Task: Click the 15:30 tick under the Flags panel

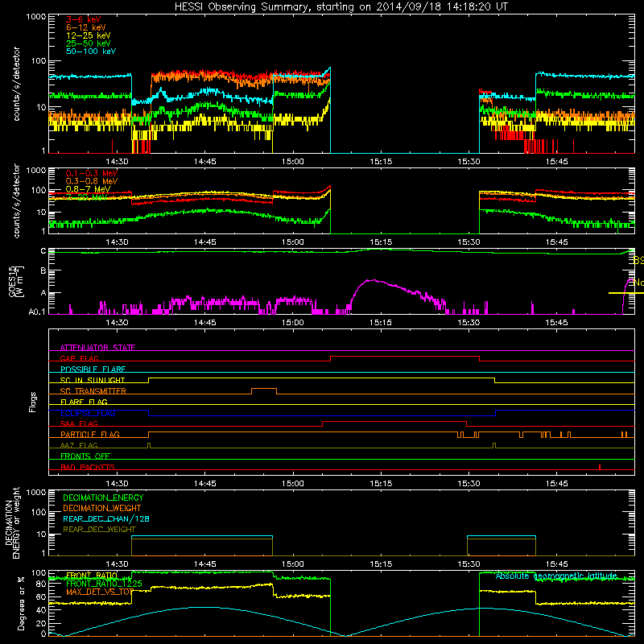Action: pos(469,484)
